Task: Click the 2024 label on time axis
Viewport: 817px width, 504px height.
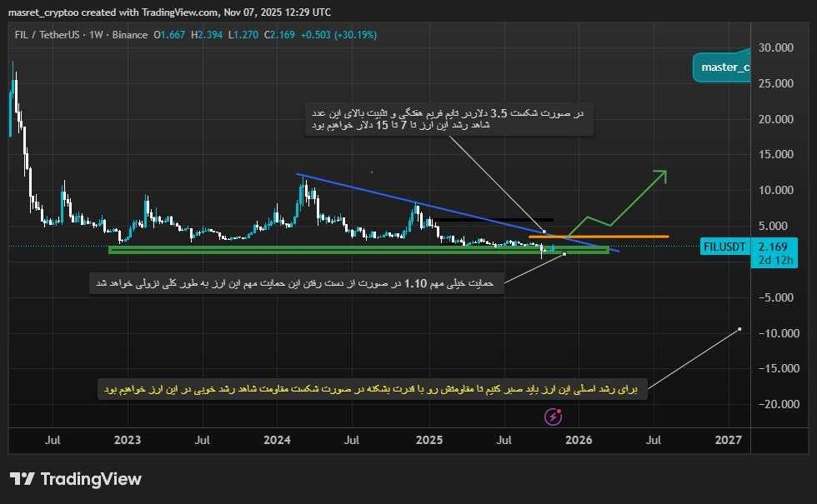Action: [277, 439]
